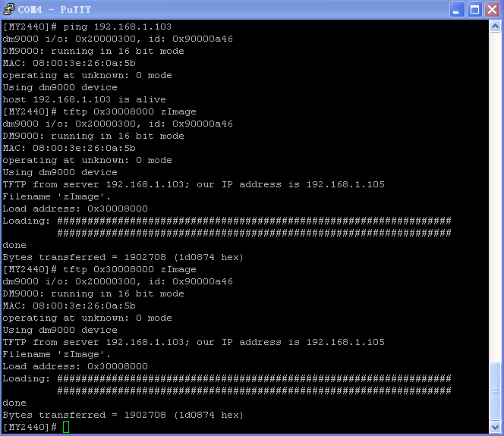Maximize the COM4 PuTTY window
The height and width of the screenshot is (436, 504).
(x=474, y=9)
